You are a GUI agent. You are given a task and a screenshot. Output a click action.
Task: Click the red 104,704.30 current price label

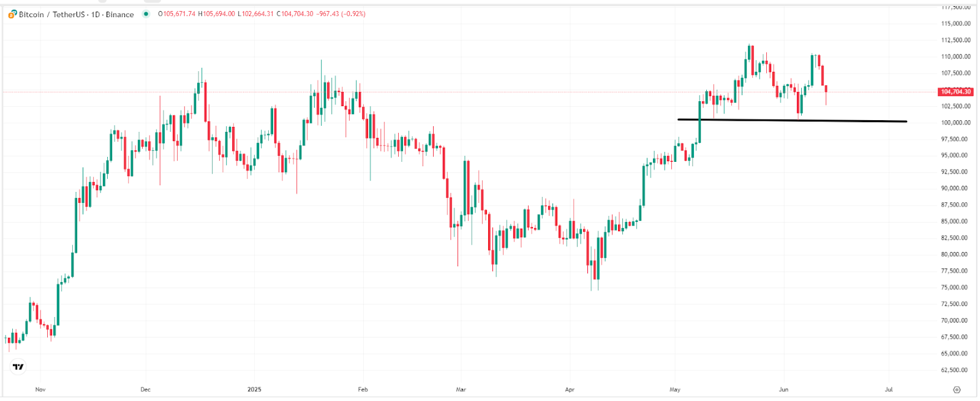coord(956,92)
